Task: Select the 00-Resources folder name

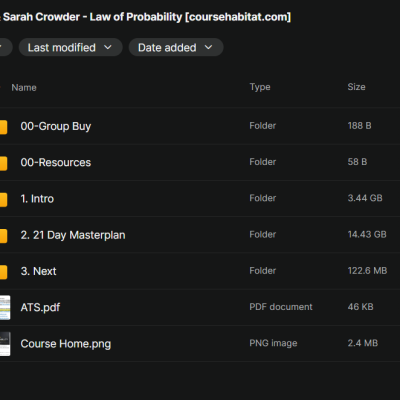Action: [56, 162]
